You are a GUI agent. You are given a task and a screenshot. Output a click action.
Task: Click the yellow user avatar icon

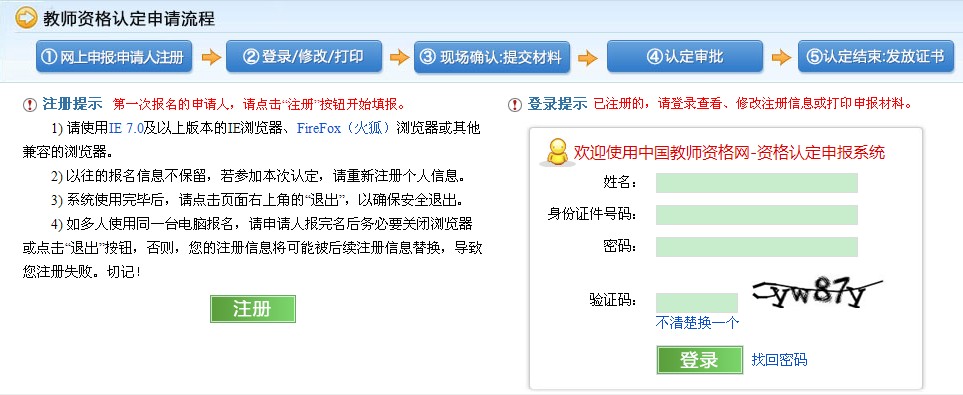(557, 152)
